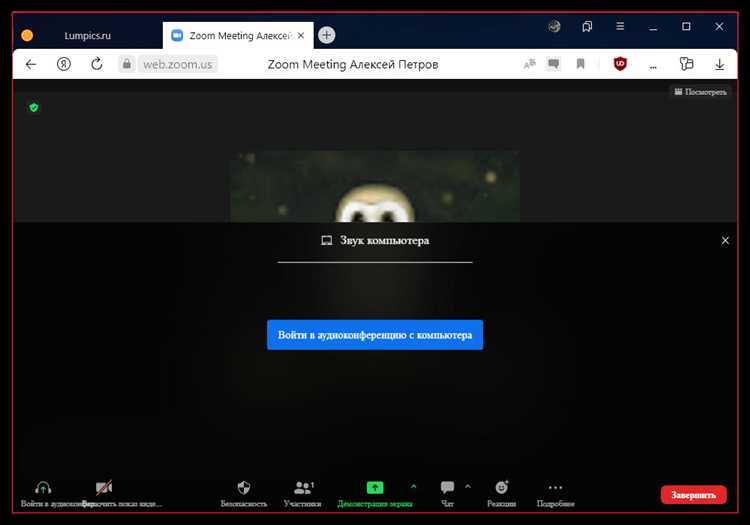Toggle the crossed-out camera video icon
750x525 pixels.
[x=104, y=487]
